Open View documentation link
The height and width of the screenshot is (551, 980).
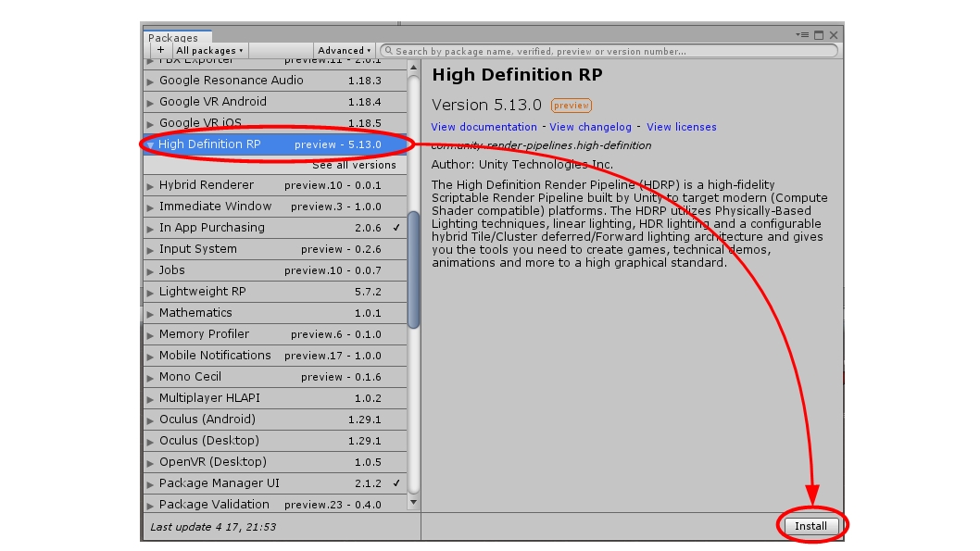pos(484,127)
